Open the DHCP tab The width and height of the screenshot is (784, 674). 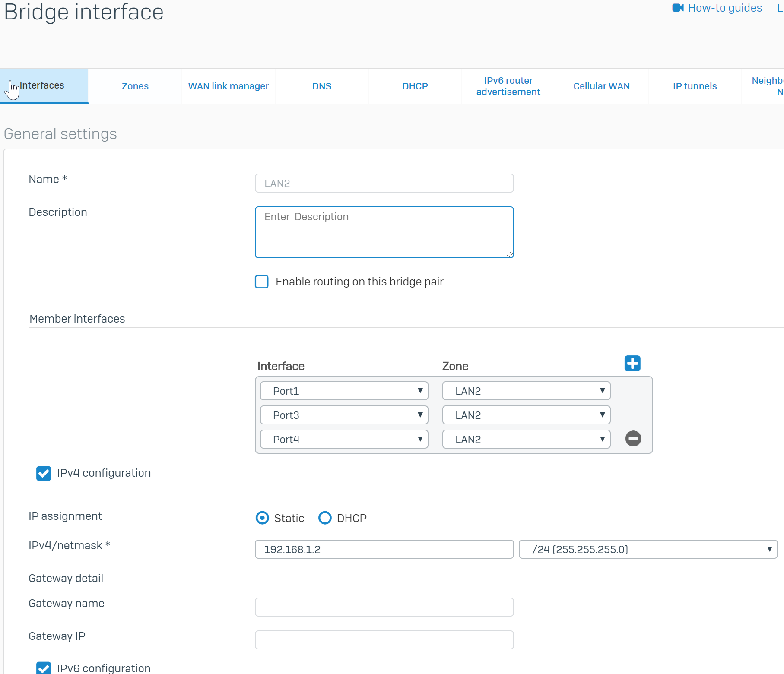pos(415,86)
